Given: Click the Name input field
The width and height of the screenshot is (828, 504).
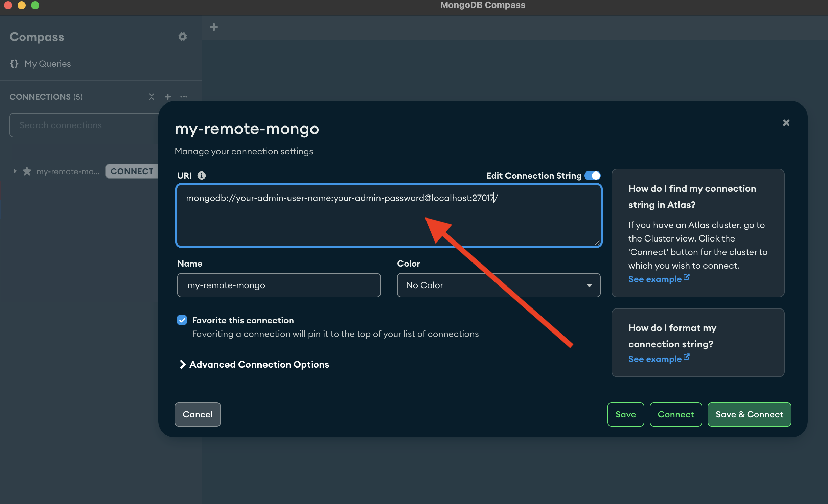Looking at the screenshot, I should pos(279,285).
